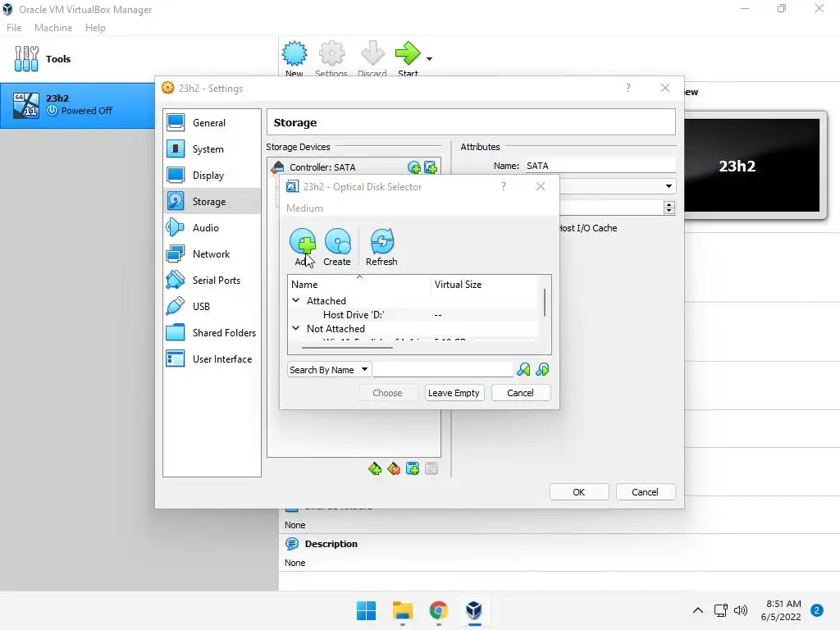Viewport: 840px width, 630px height.
Task: Select Storage settings category
Action: 212,202
